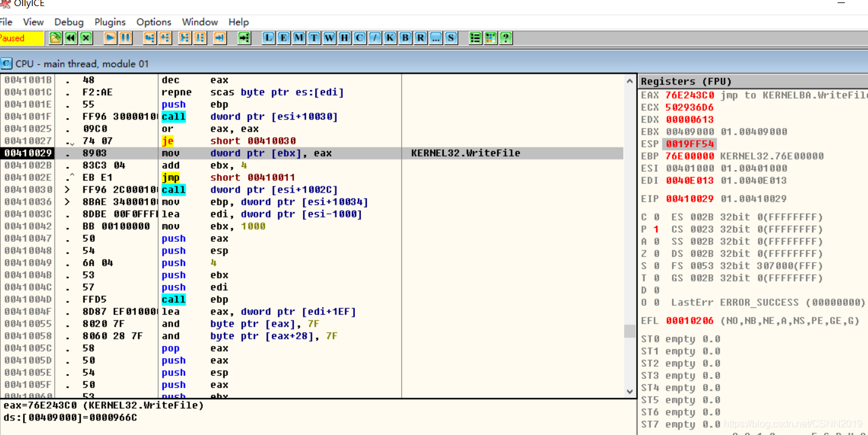This screenshot has height=435, width=868.
Task: Click the LastErr ERROR_SUCCESS line
Action: click(768, 302)
